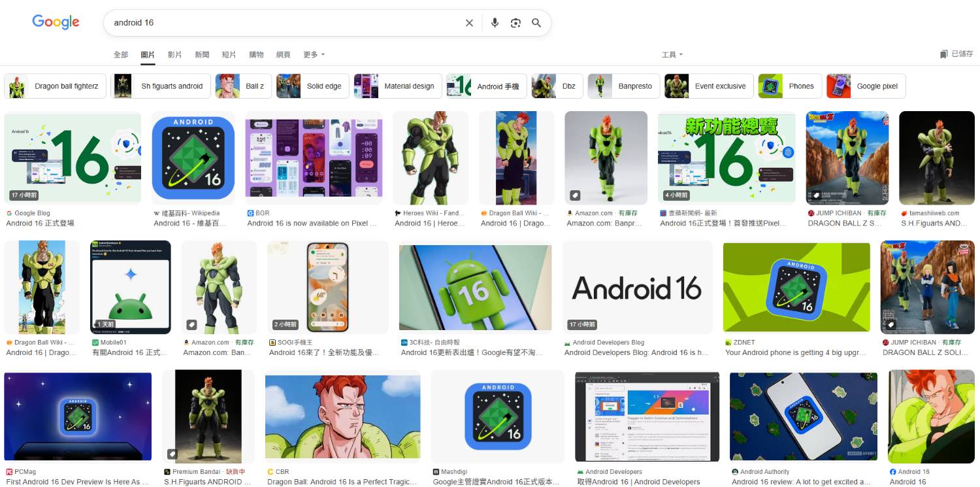This screenshot has height=487, width=980.
Task: Open Google Blog Android 16 正式登場 thumbnail
Action: pyautogui.click(x=73, y=158)
